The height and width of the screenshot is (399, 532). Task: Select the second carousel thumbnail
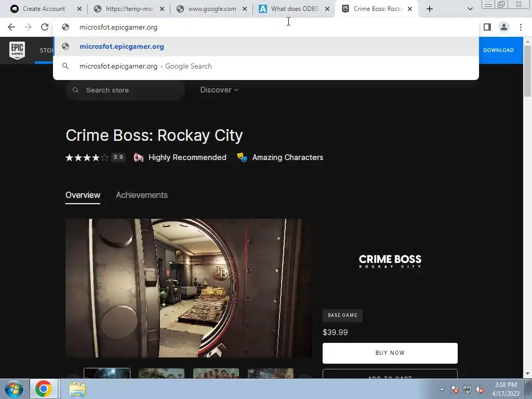[162, 373]
